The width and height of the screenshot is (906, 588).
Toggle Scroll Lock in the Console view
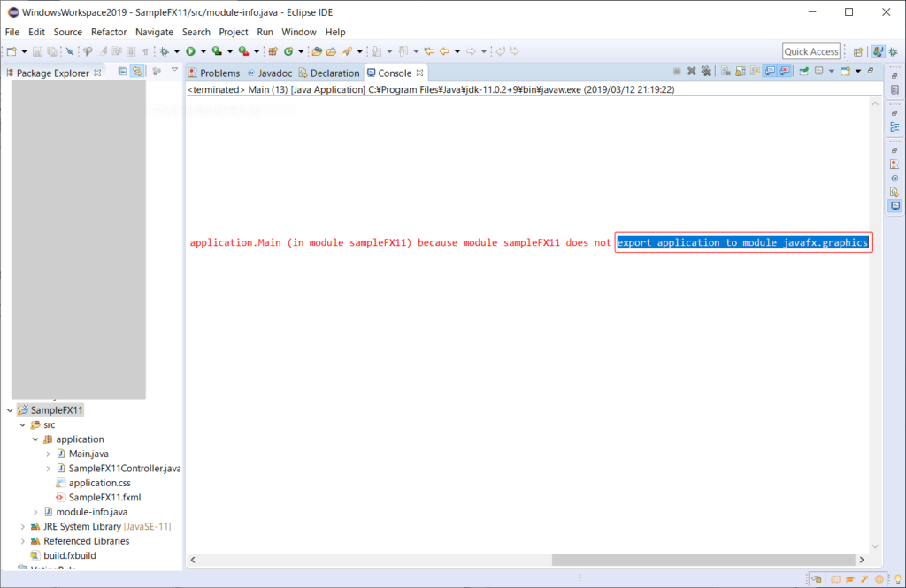741,71
